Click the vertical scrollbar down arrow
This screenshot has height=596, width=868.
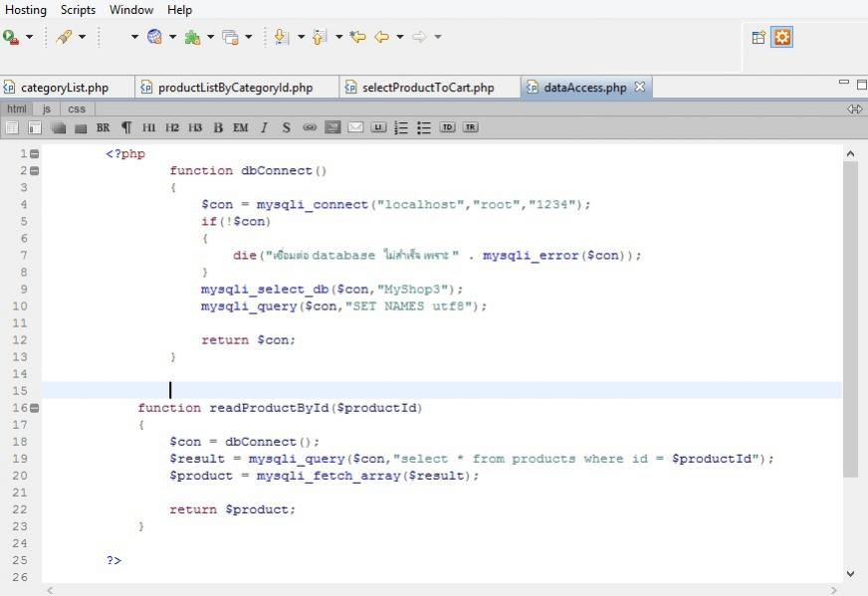(x=850, y=574)
